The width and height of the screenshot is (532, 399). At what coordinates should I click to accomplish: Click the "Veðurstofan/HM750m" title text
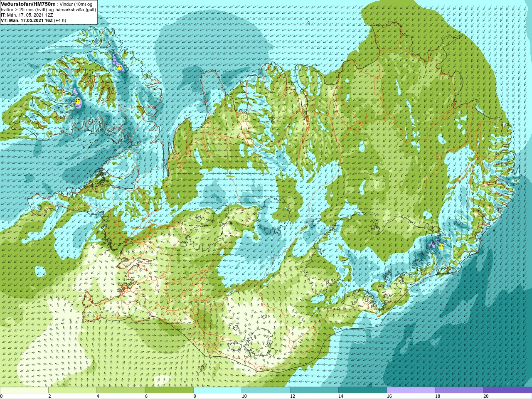pyautogui.click(x=28, y=4)
